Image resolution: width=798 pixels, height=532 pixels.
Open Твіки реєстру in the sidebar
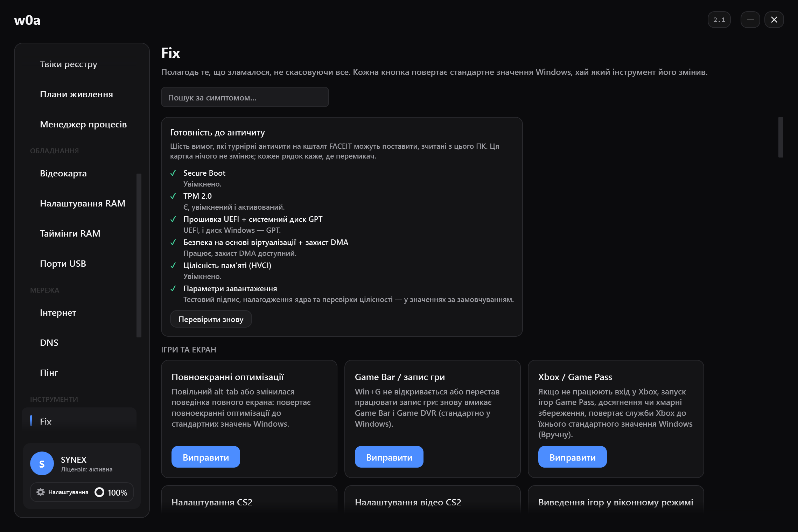[69, 64]
